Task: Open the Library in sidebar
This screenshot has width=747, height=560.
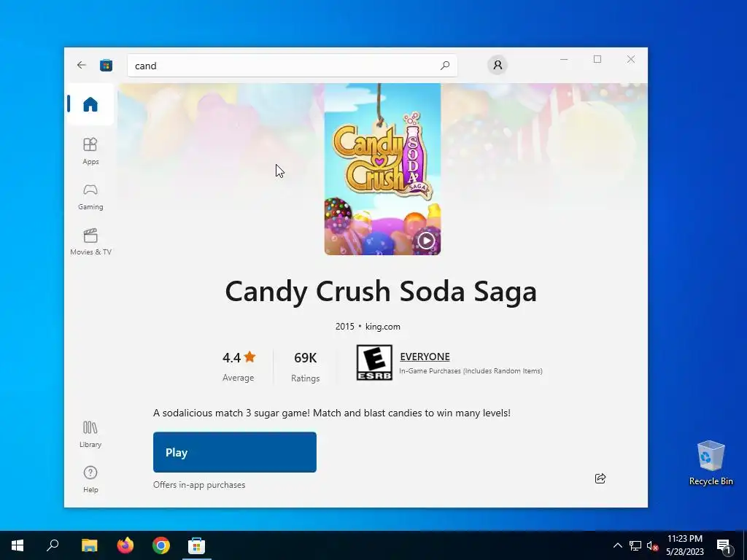Action: 90,435
